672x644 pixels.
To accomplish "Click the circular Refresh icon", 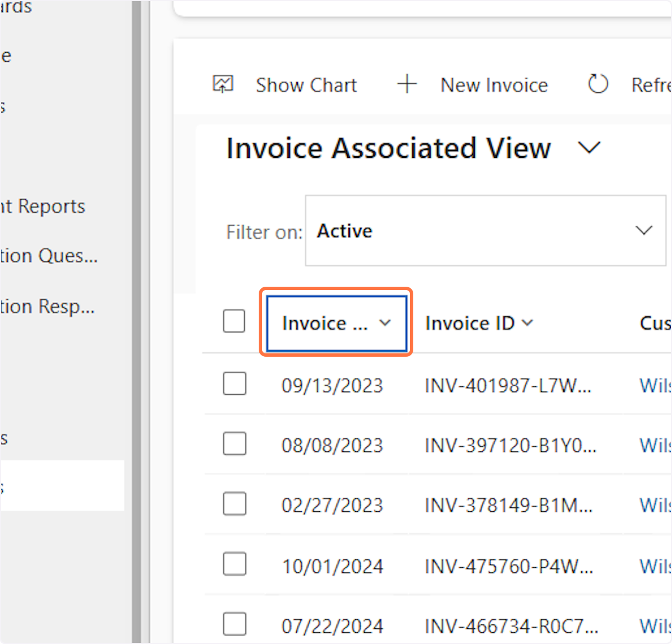I will pos(598,85).
